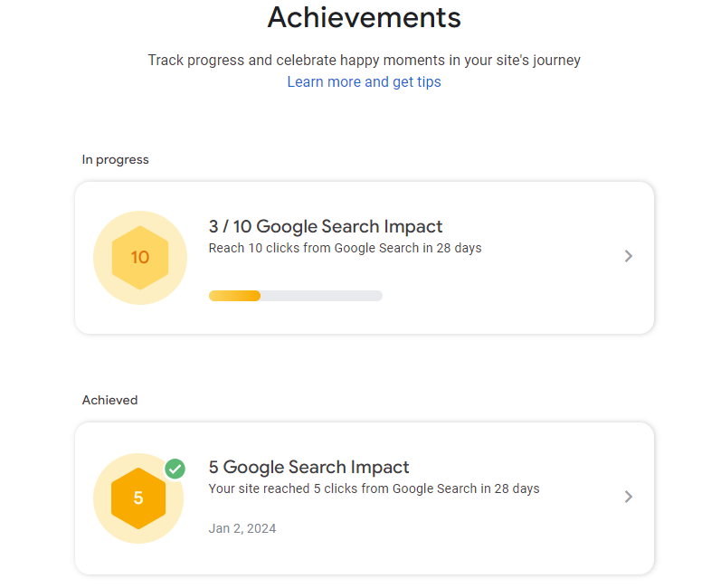
Task: Select the 'Achieved' section label
Action: click(x=109, y=400)
